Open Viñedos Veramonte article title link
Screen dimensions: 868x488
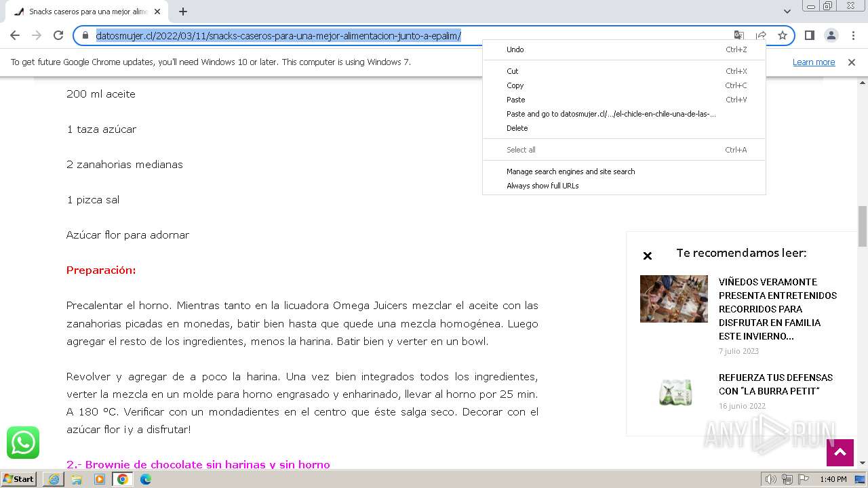coord(778,309)
